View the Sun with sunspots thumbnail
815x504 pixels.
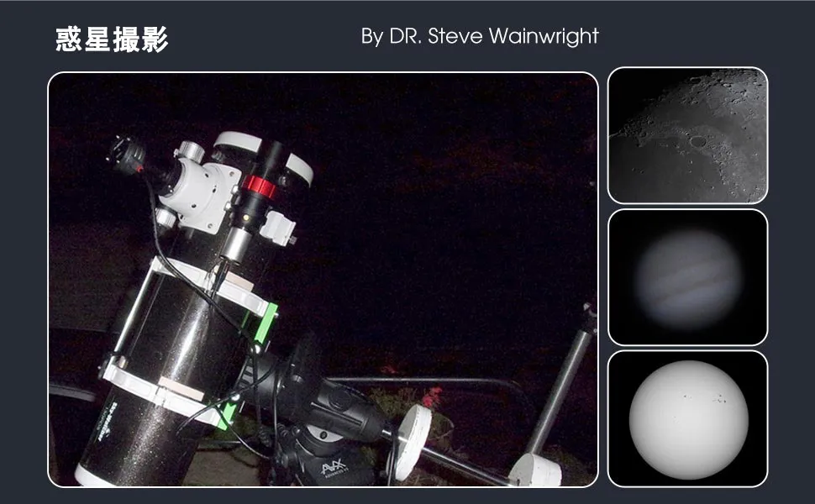687,418
